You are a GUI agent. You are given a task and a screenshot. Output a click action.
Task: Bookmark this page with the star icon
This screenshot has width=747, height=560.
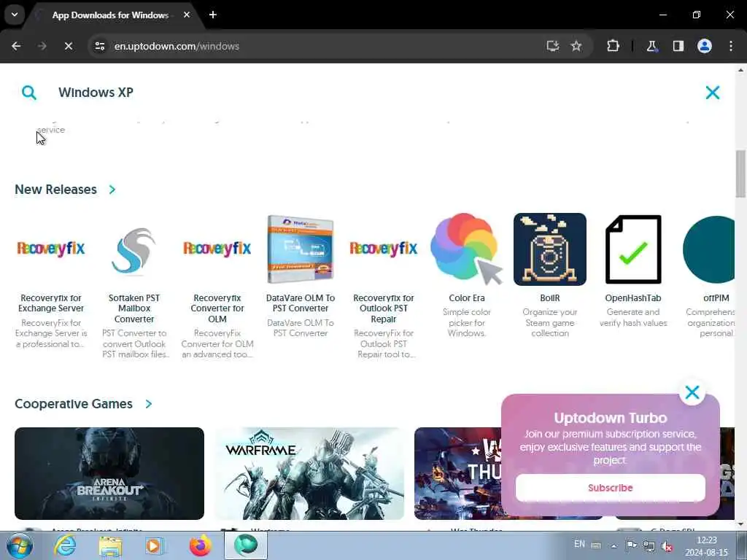pos(576,46)
